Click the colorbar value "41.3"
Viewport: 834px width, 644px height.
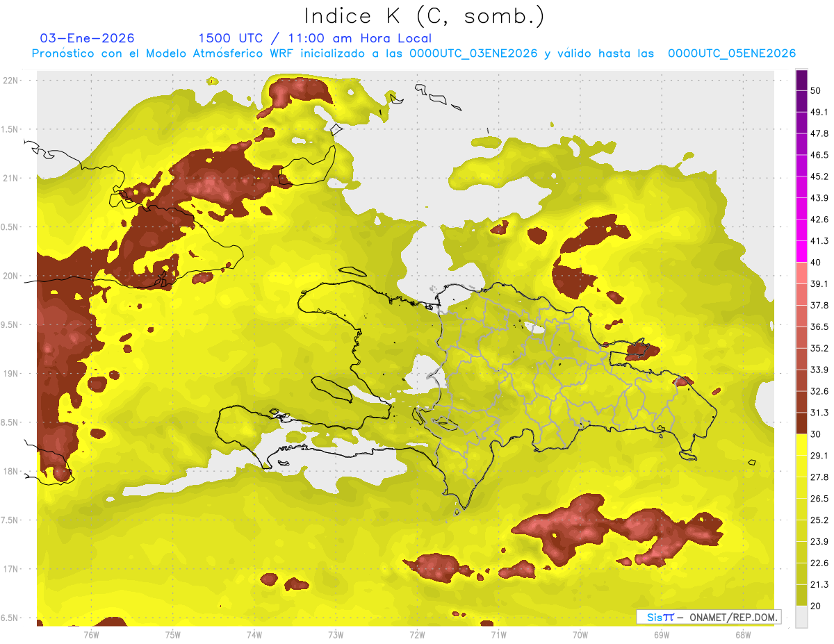[819, 241]
